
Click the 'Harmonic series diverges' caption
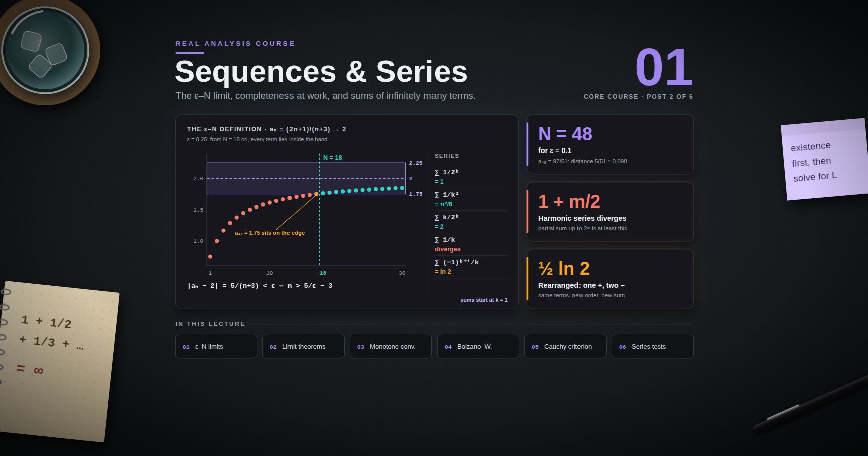pos(582,218)
